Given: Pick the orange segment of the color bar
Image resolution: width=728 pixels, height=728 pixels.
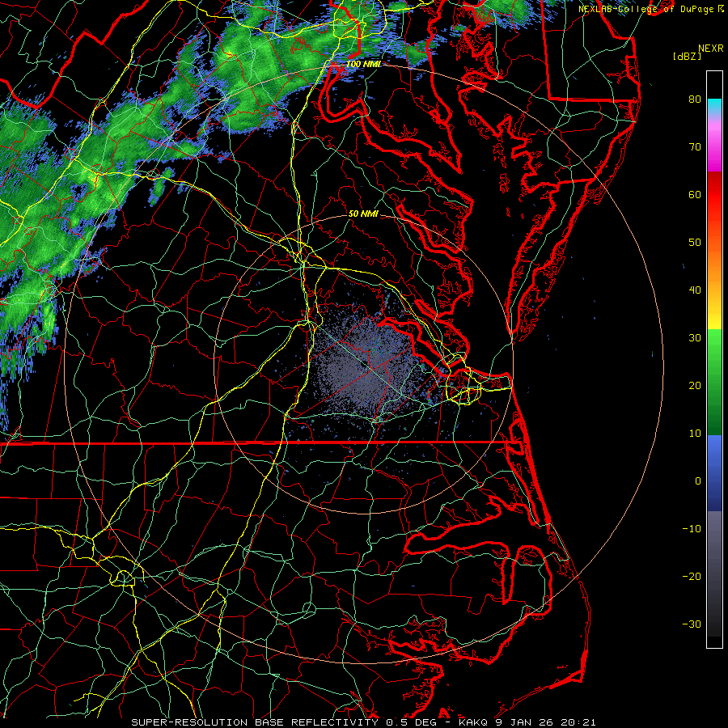Looking at the screenshot, I should tap(714, 265).
